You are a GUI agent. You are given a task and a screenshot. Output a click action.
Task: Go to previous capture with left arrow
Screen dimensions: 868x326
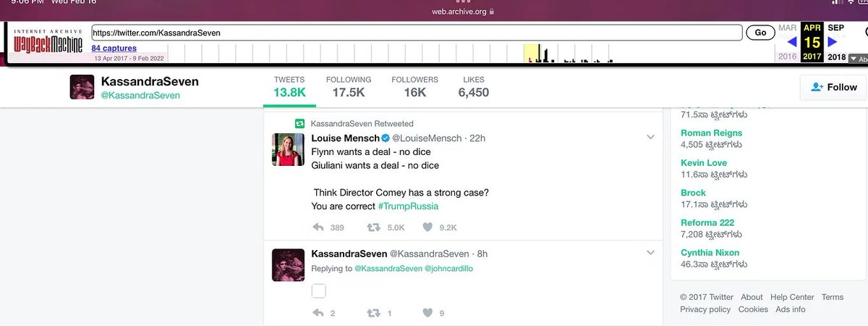point(792,42)
